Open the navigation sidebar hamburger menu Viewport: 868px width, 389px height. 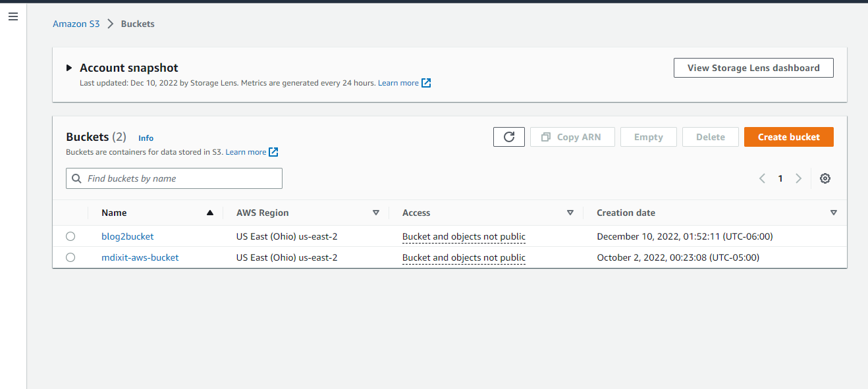point(13,16)
